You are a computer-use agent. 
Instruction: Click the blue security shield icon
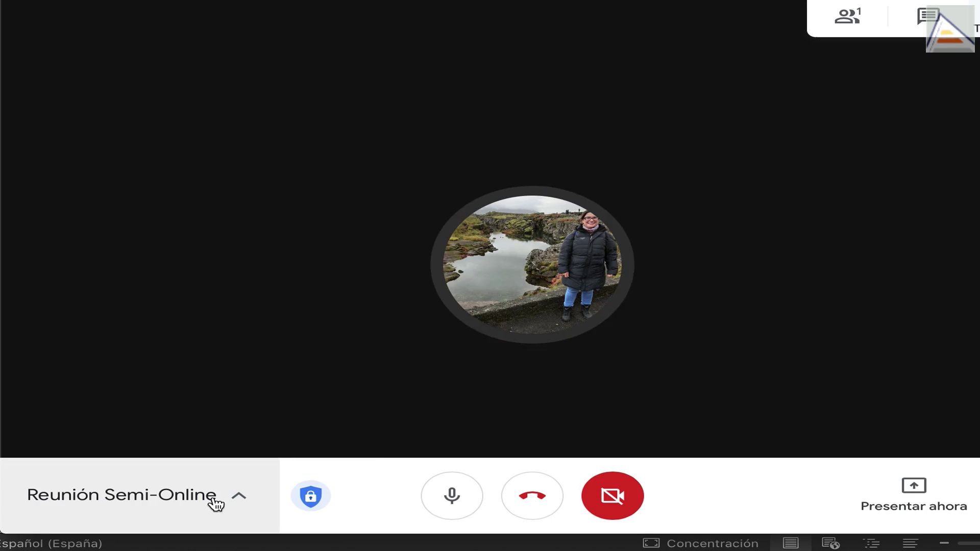[310, 496]
